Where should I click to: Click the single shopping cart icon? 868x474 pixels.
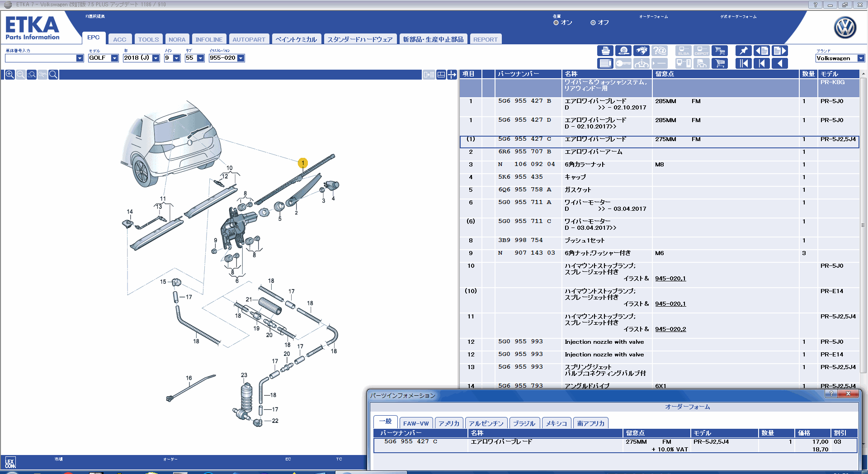pyautogui.click(x=720, y=63)
